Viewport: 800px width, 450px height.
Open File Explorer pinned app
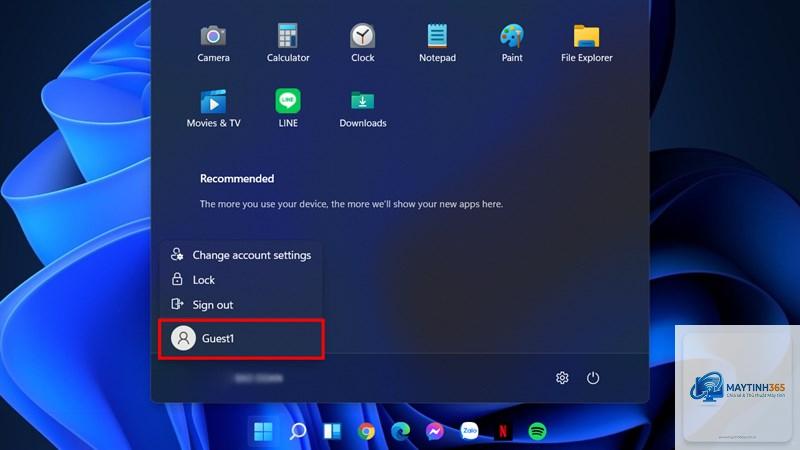pos(586,43)
